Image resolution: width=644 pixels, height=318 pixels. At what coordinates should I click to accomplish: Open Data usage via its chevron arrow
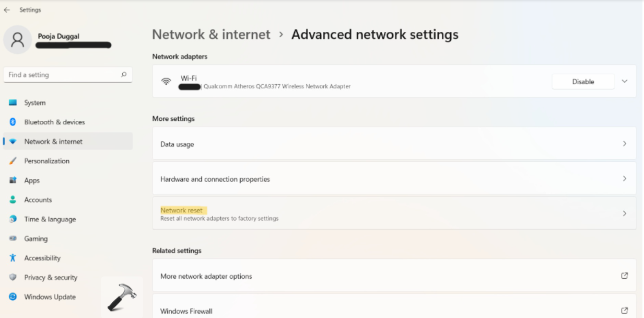point(624,144)
